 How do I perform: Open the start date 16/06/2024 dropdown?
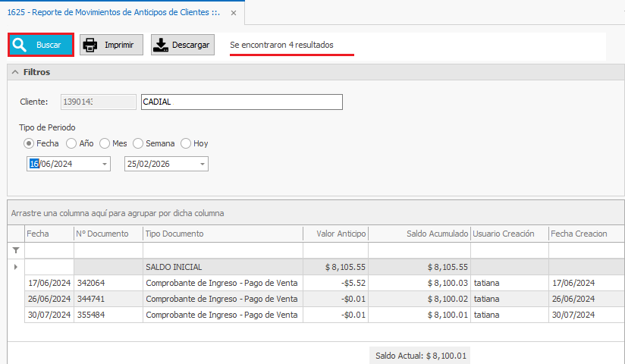tap(104, 165)
